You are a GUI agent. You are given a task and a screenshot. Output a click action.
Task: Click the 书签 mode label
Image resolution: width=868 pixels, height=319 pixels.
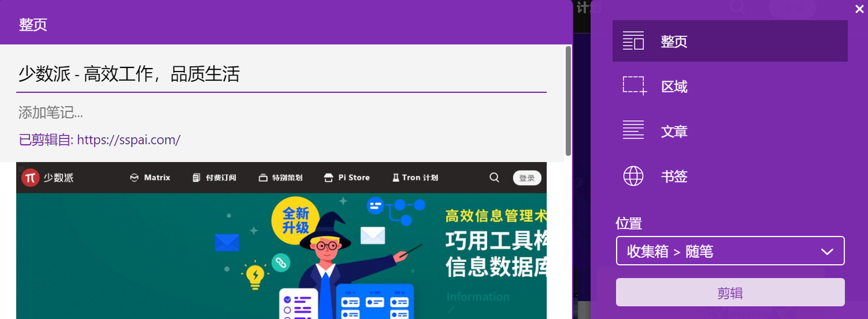click(x=674, y=176)
